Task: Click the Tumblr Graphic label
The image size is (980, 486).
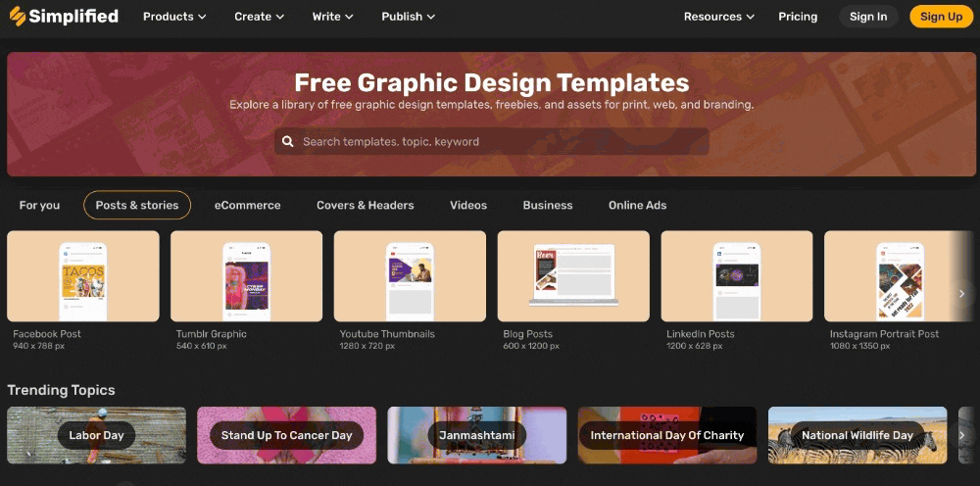Action: [x=212, y=333]
